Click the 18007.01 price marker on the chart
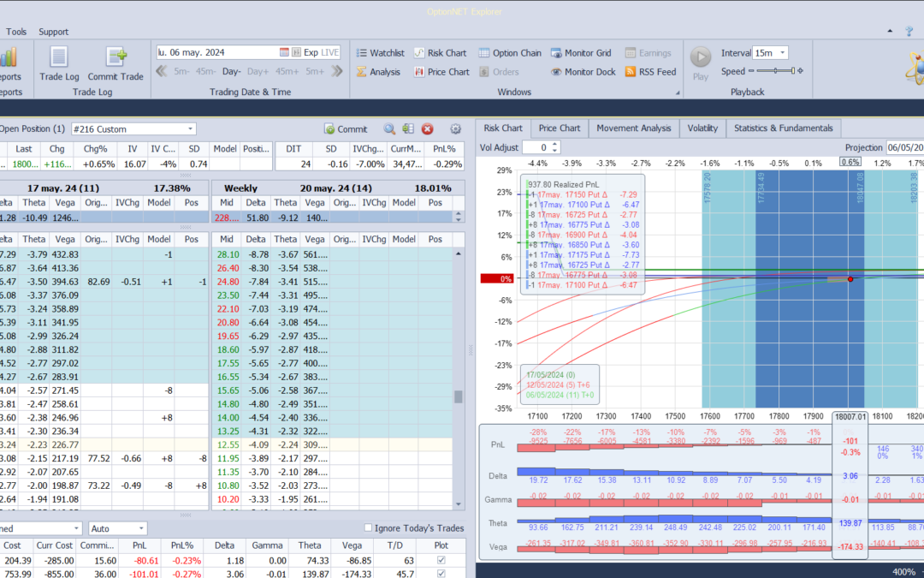The width and height of the screenshot is (924, 578). coord(850,416)
